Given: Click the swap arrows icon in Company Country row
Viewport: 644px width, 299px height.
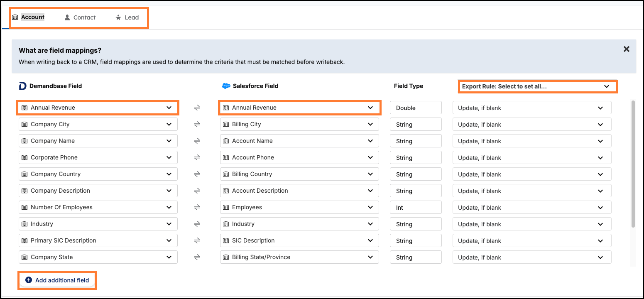Looking at the screenshot, I should (x=197, y=174).
